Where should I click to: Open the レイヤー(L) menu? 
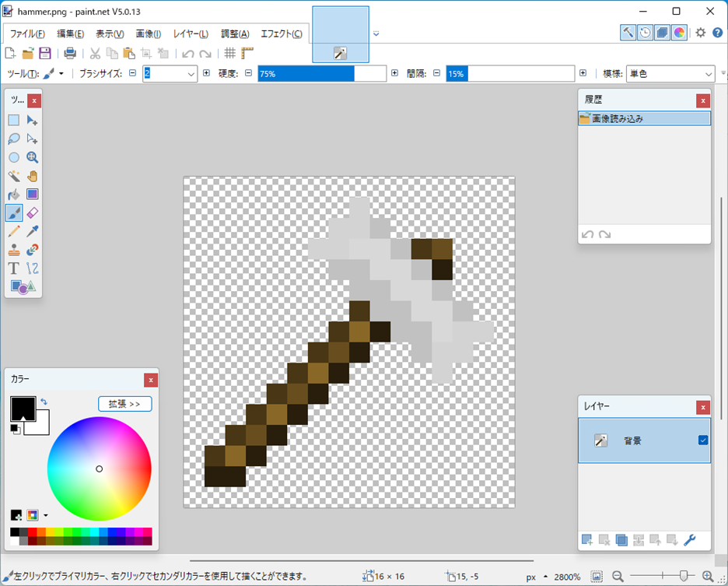[x=191, y=34]
